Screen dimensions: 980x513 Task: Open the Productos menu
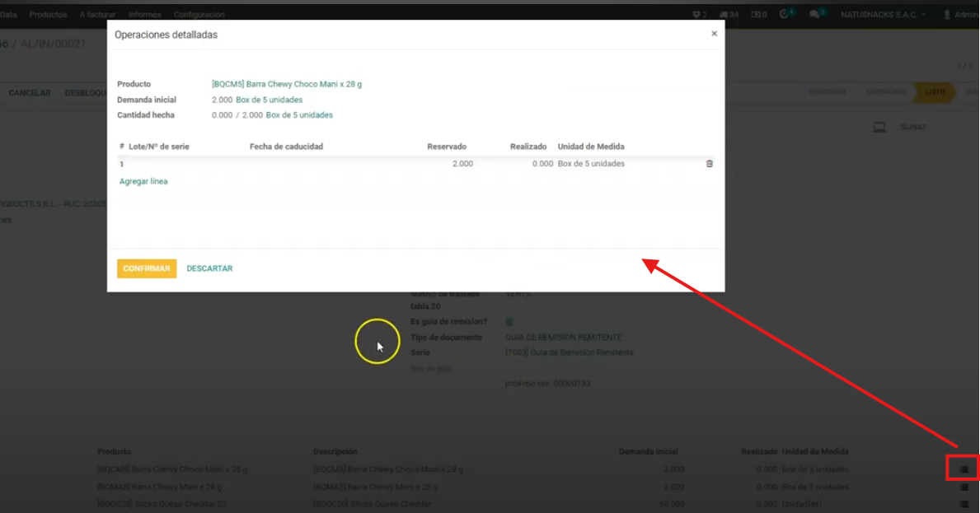click(x=48, y=14)
